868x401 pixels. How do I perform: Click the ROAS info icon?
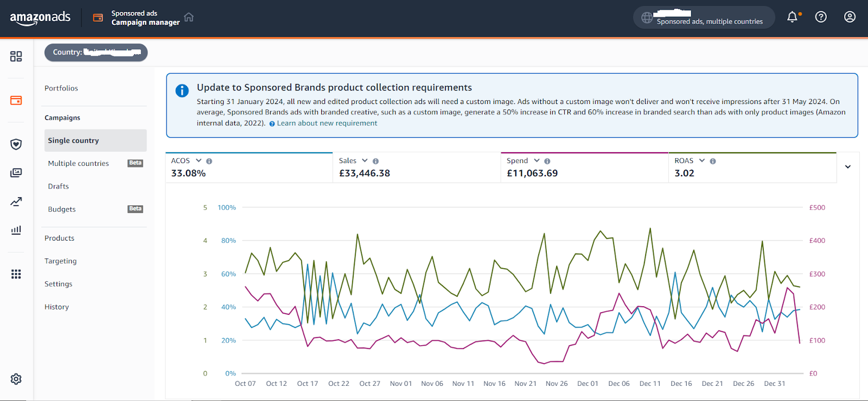(713, 161)
